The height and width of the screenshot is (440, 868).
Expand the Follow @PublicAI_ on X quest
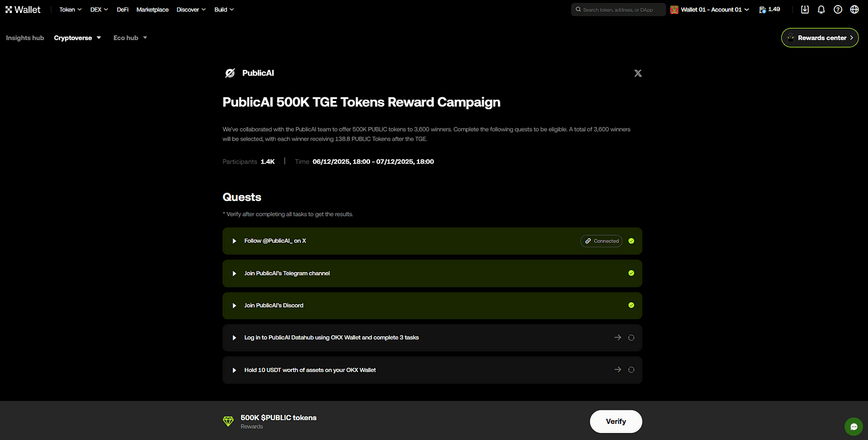pyautogui.click(x=432, y=241)
